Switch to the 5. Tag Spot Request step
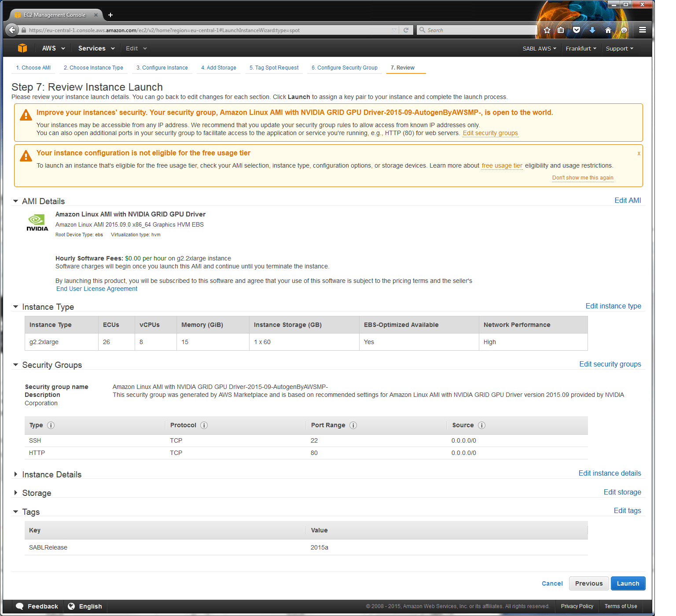Image resolution: width=676 pixels, height=616 pixels. [274, 67]
